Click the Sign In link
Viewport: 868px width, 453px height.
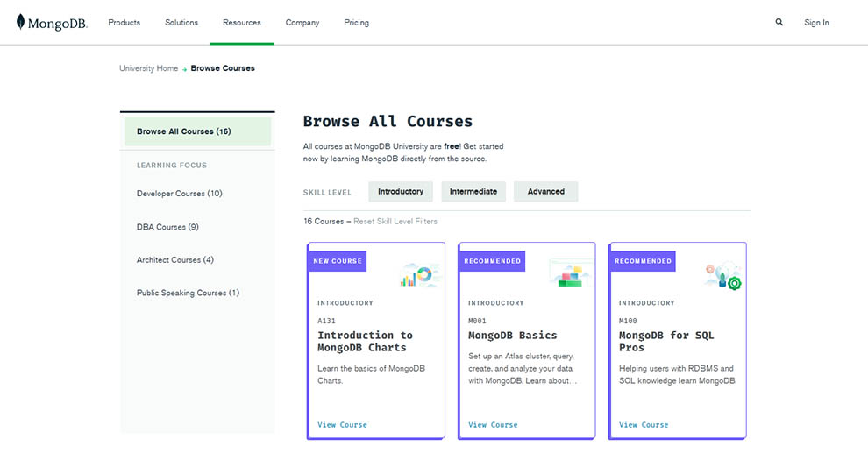[816, 23]
